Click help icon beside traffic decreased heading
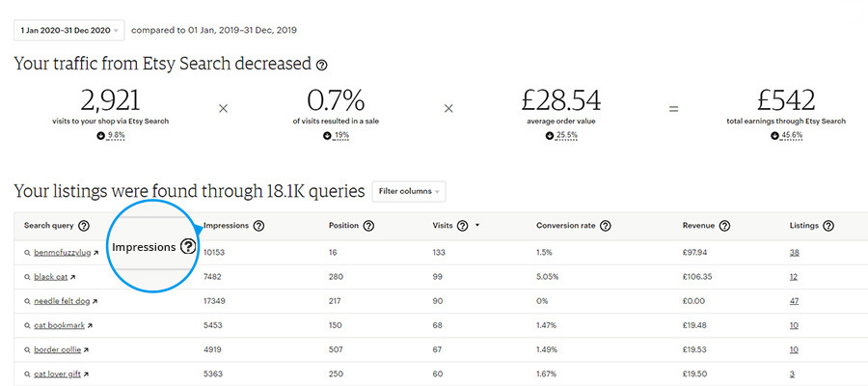Screen dimensions: 868x386 321,65
